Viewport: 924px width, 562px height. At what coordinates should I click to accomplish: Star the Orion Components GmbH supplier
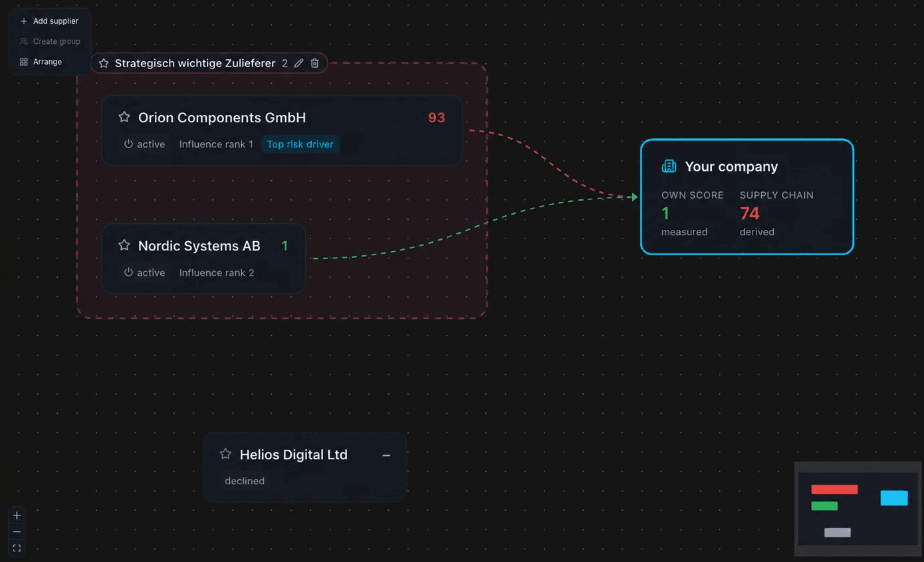124,117
